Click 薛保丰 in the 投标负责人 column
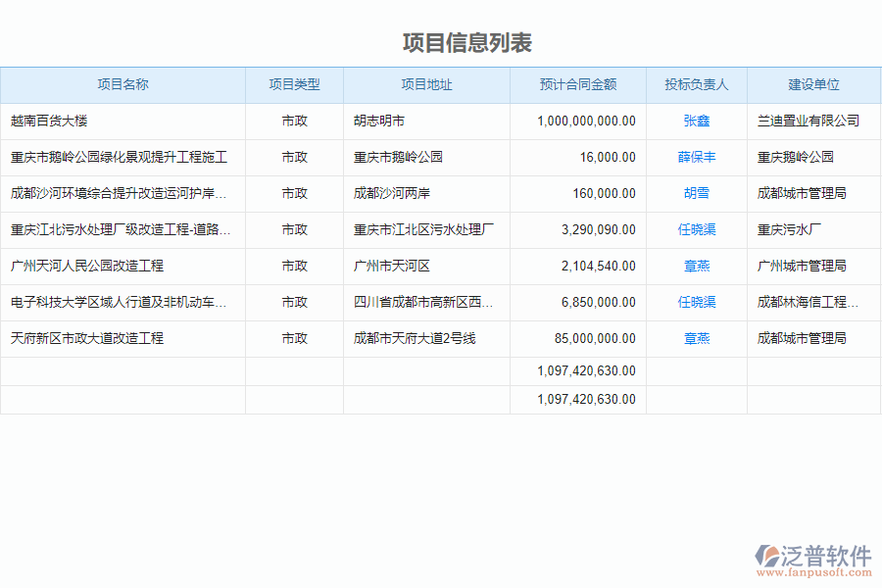 [697, 157]
